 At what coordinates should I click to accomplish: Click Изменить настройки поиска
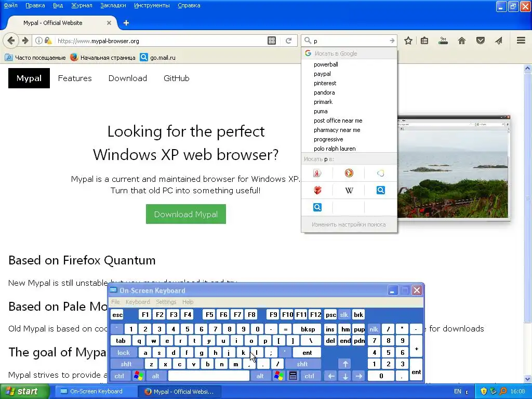349,224
